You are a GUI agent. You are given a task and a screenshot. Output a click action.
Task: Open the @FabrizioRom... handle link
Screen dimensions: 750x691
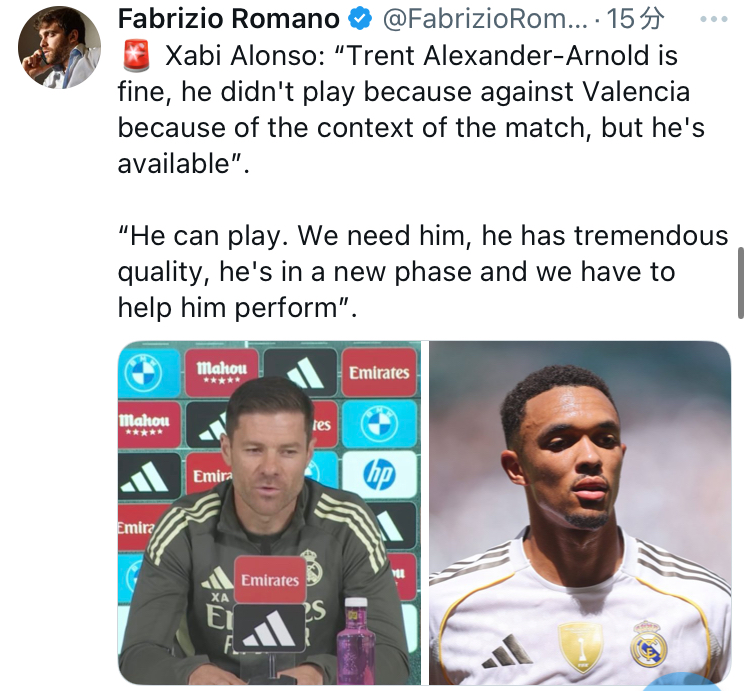tap(485, 19)
